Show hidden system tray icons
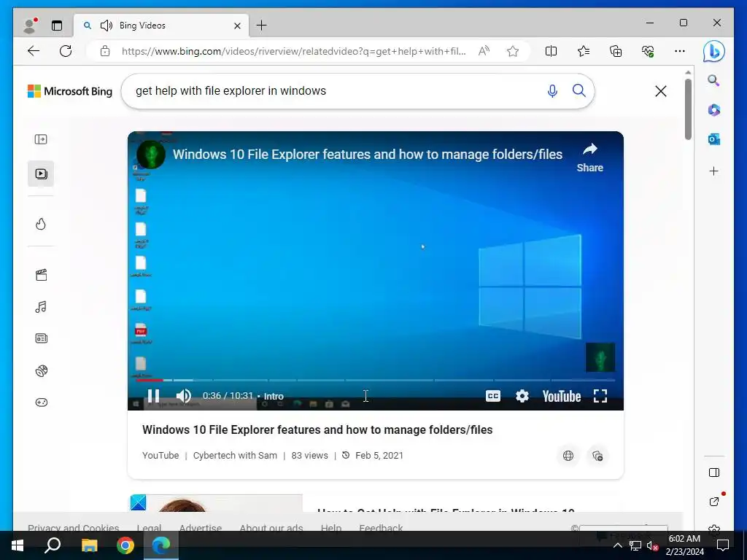This screenshot has width=747, height=560. click(x=617, y=545)
